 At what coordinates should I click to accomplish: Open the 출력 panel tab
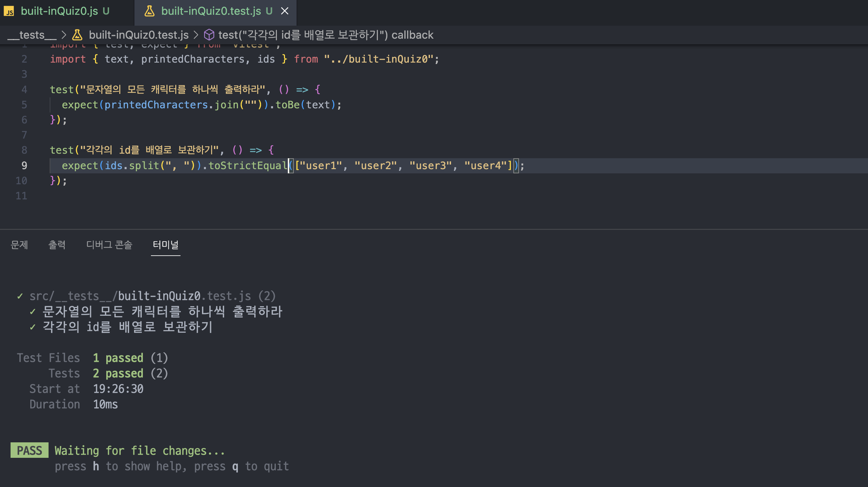click(x=57, y=245)
